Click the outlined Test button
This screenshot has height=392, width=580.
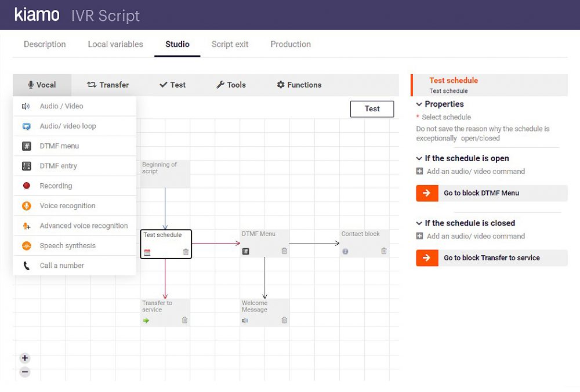pos(372,109)
